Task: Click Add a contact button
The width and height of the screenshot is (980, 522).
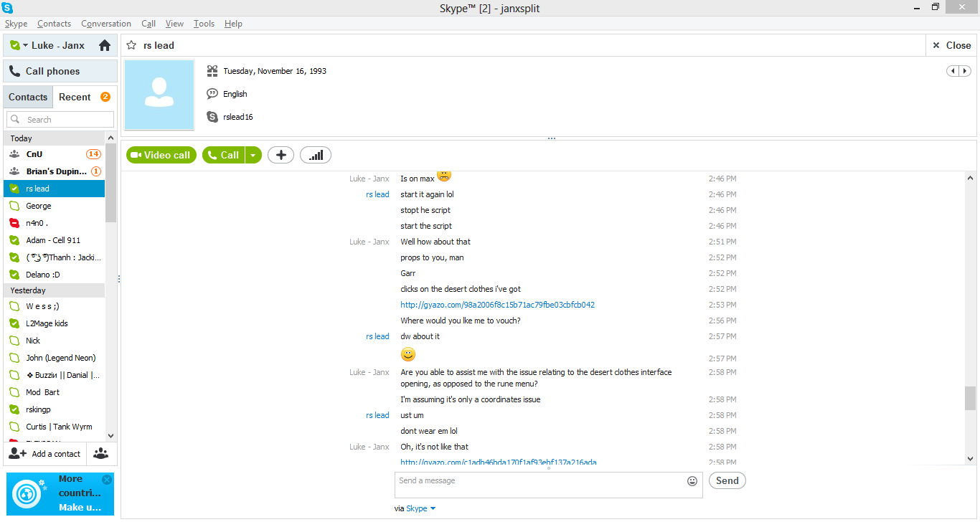Action: 45,454
